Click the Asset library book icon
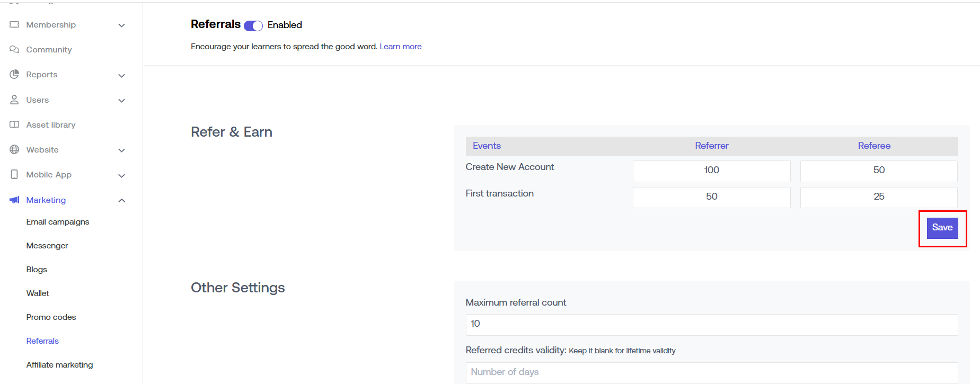The width and height of the screenshot is (980, 384). [x=14, y=125]
